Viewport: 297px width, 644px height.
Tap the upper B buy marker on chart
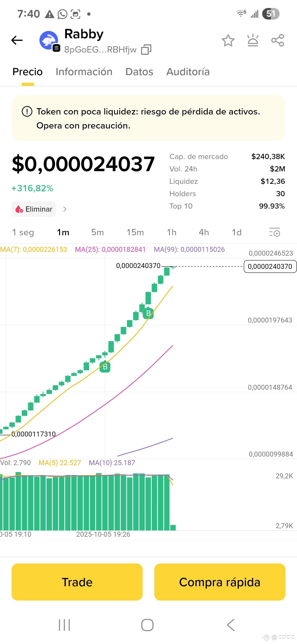coord(148,313)
